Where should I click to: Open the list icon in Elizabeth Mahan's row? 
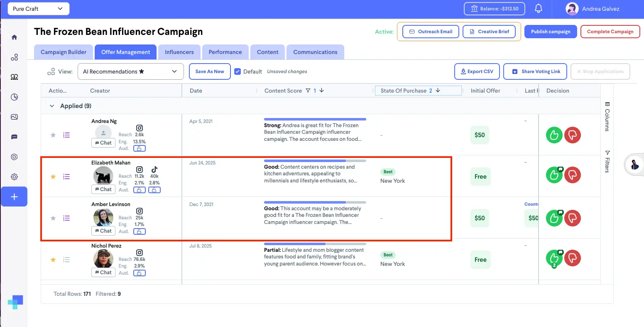point(66,177)
